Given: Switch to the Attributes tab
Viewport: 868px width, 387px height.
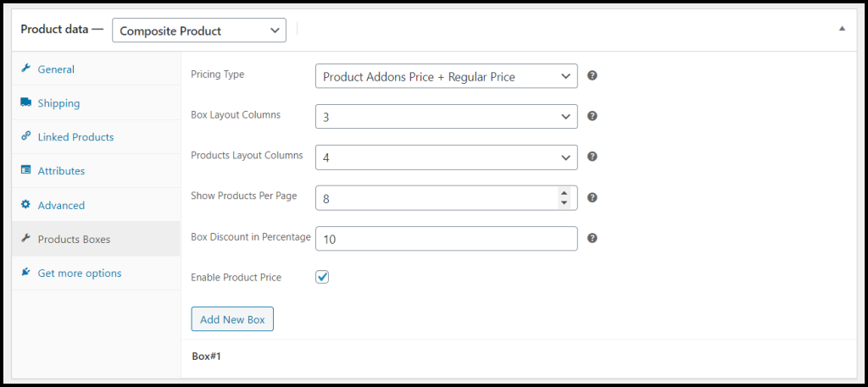Looking at the screenshot, I should point(61,171).
